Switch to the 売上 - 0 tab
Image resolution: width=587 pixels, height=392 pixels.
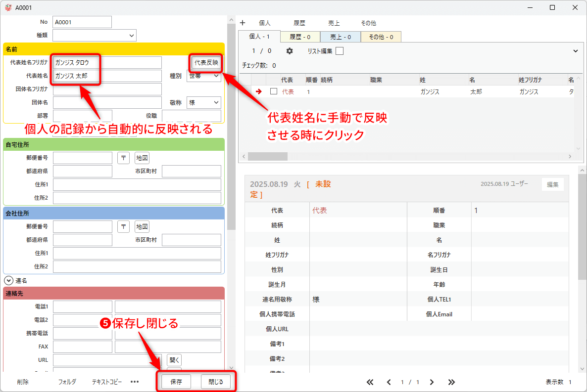click(341, 37)
